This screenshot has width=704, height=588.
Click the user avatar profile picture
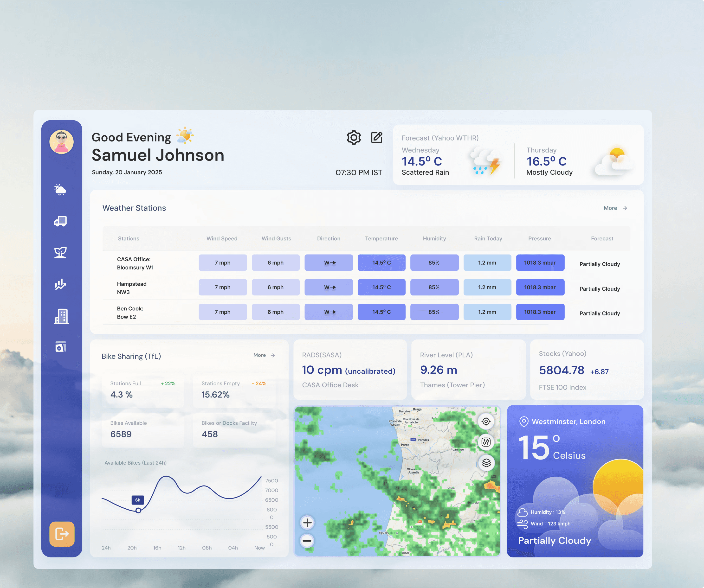pos(61,142)
